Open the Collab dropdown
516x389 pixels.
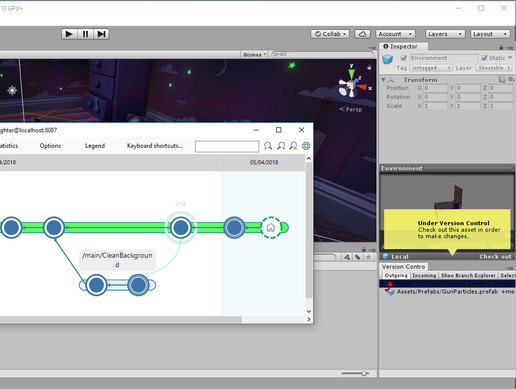(x=330, y=34)
